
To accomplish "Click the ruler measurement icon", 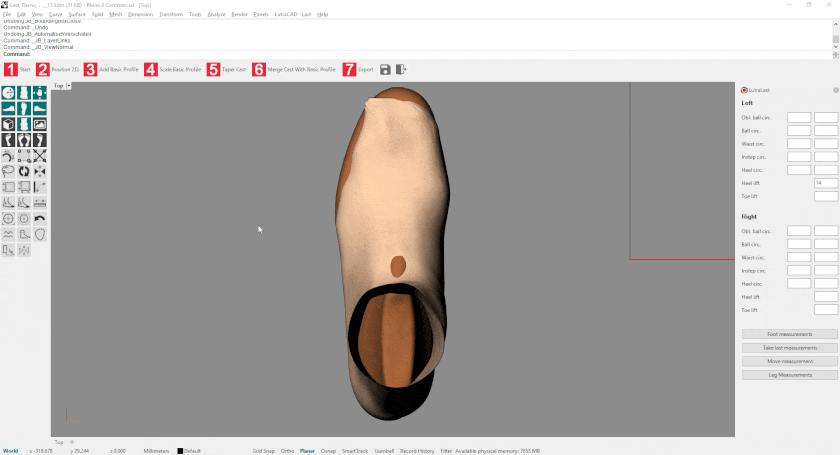I will (40, 203).
